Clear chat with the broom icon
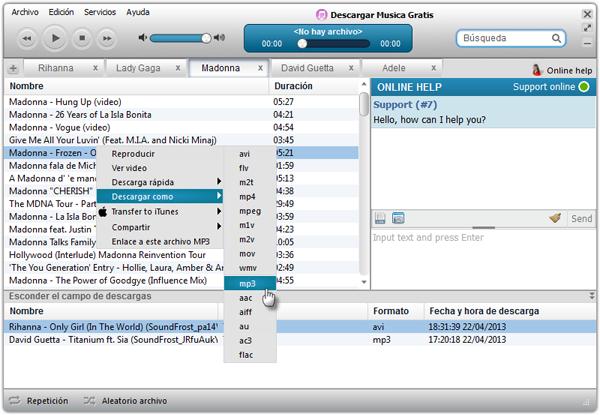The image size is (600, 415). click(x=555, y=218)
